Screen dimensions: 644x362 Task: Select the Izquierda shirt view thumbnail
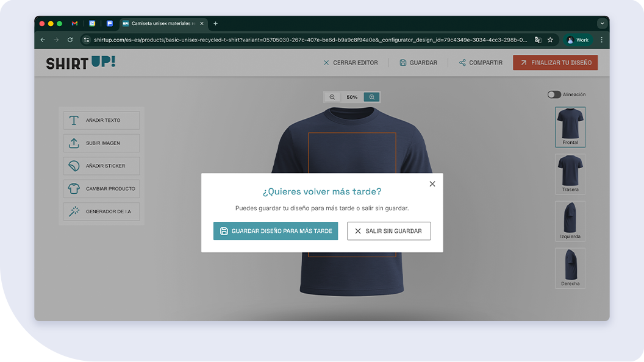pos(570,221)
